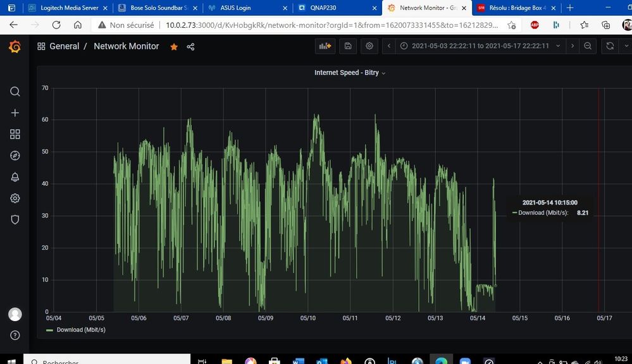Click the General folder breadcrumb link

coord(64,47)
